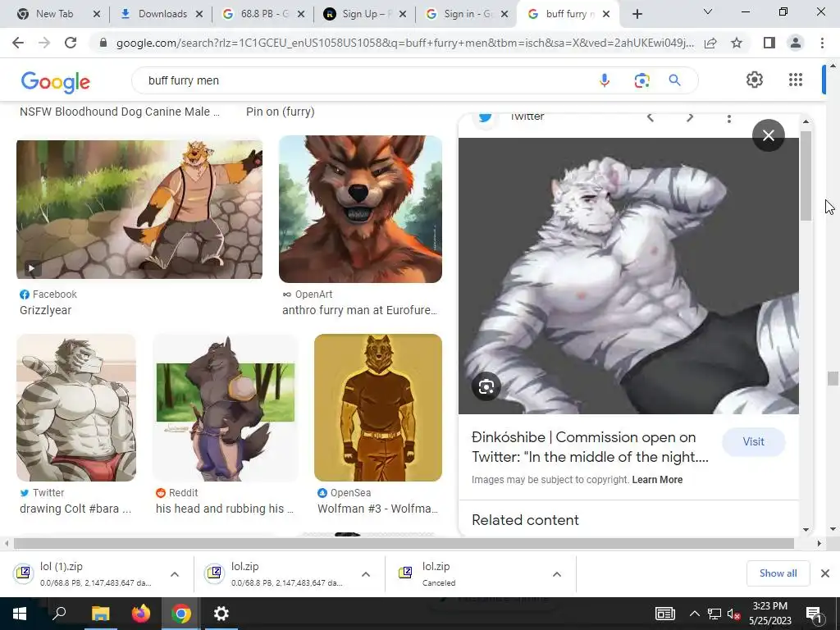Click the browser back arrow

tap(18, 43)
